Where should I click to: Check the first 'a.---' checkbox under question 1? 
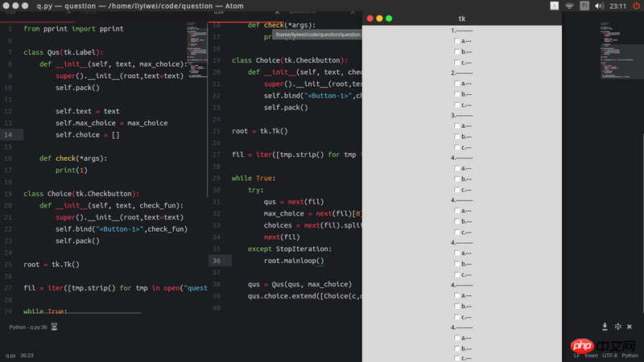click(x=457, y=41)
